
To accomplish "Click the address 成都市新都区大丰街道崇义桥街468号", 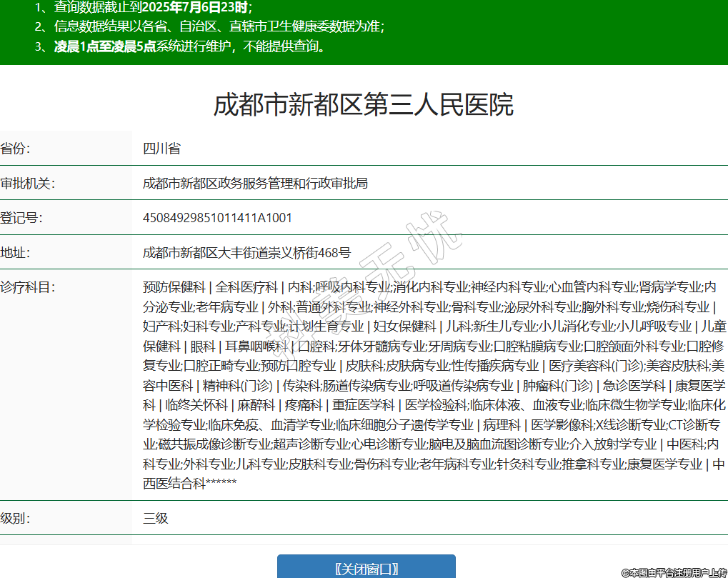I will point(246,252).
